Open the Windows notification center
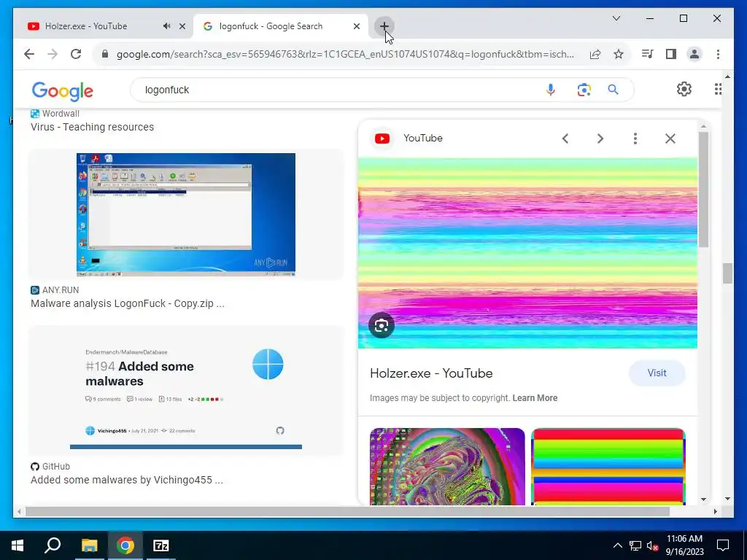The height and width of the screenshot is (560, 747). coord(723,545)
